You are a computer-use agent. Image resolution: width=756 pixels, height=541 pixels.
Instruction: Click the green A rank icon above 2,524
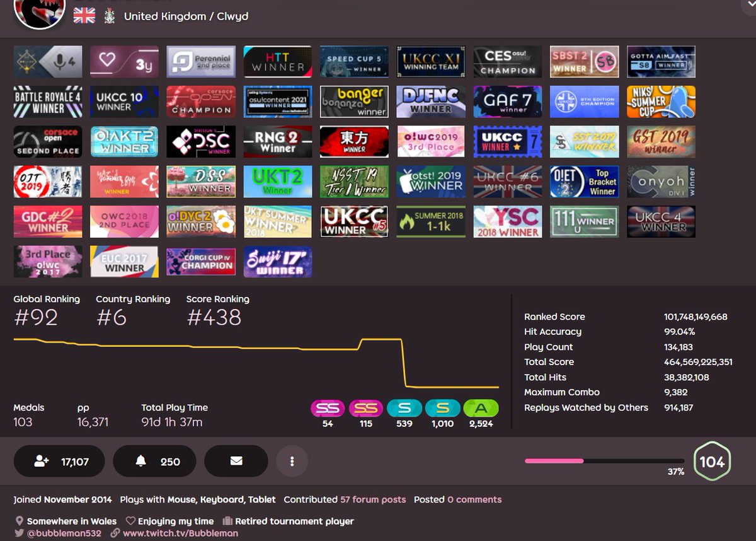tap(481, 409)
